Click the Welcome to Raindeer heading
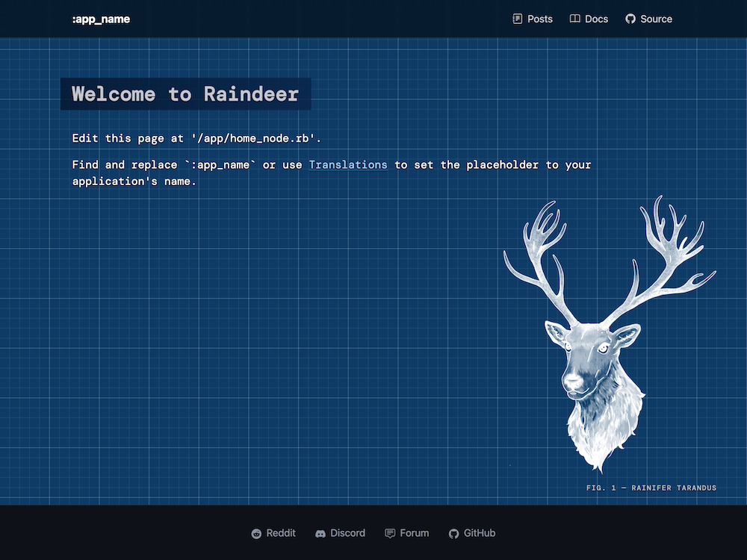The width and height of the screenshot is (747, 560). tap(185, 94)
